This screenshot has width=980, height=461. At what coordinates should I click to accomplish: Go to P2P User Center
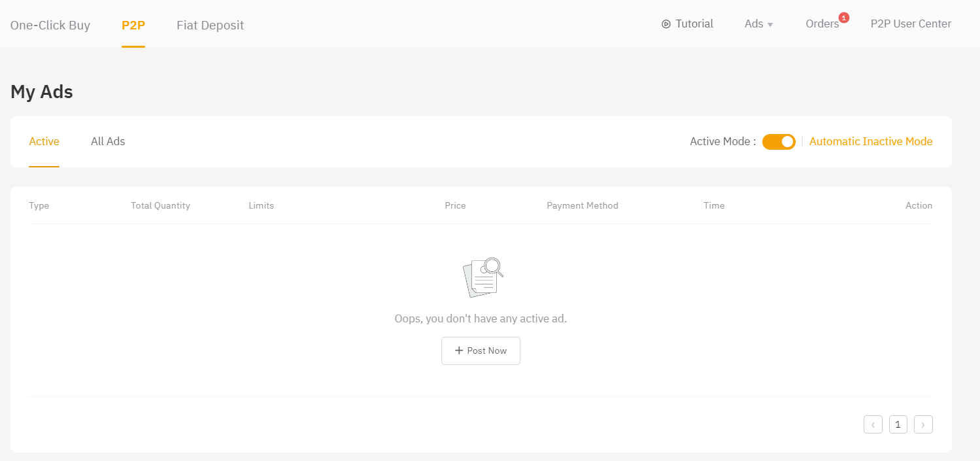911,24
